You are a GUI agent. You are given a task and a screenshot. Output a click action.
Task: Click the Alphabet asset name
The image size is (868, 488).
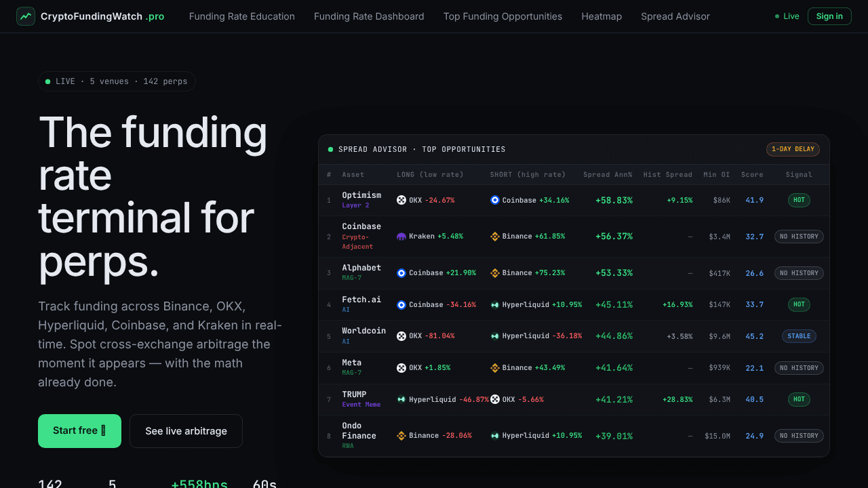point(361,268)
